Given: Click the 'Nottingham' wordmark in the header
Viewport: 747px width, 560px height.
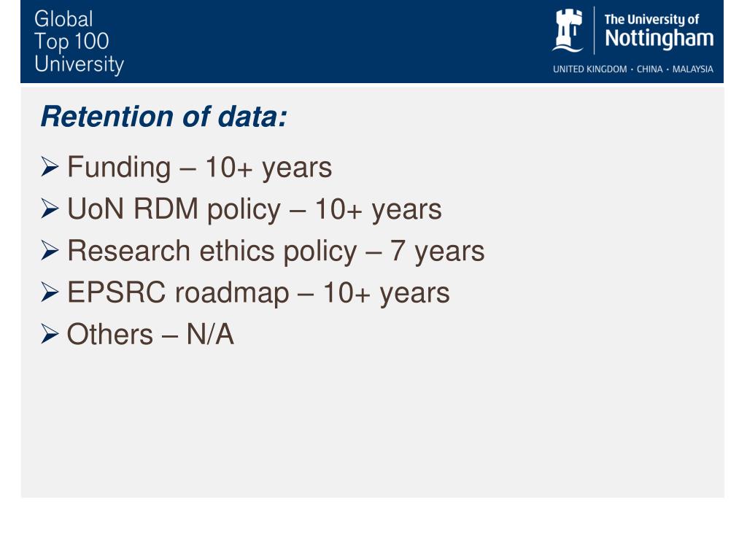Looking at the screenshot, I should [x=659, y=39].
